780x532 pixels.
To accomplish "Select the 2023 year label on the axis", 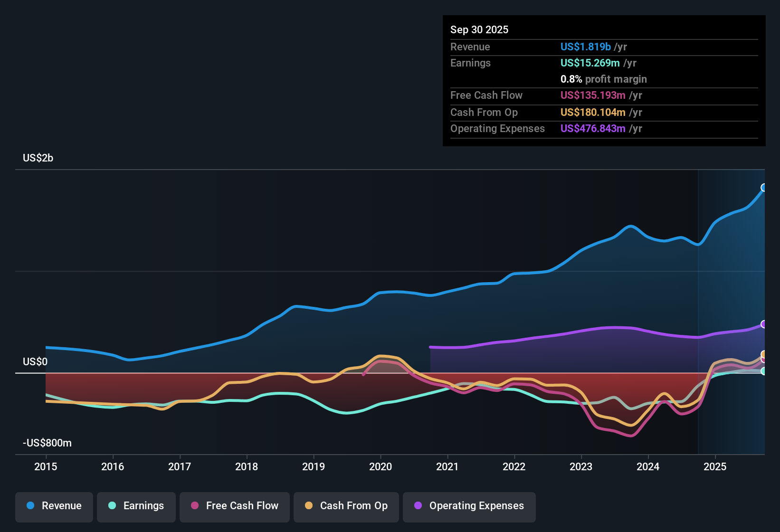I will [x=581, y=467].
